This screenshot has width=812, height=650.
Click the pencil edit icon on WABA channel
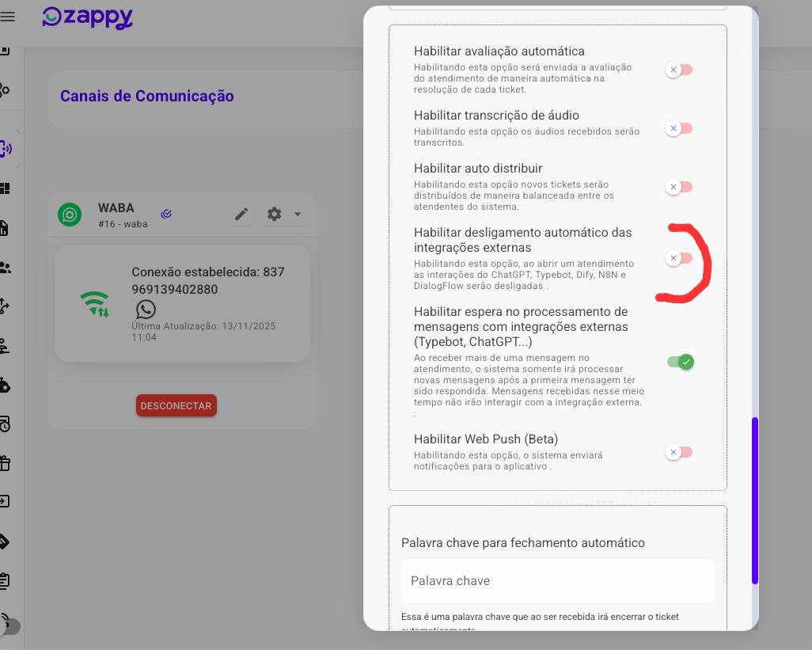[x=241, y=215]
